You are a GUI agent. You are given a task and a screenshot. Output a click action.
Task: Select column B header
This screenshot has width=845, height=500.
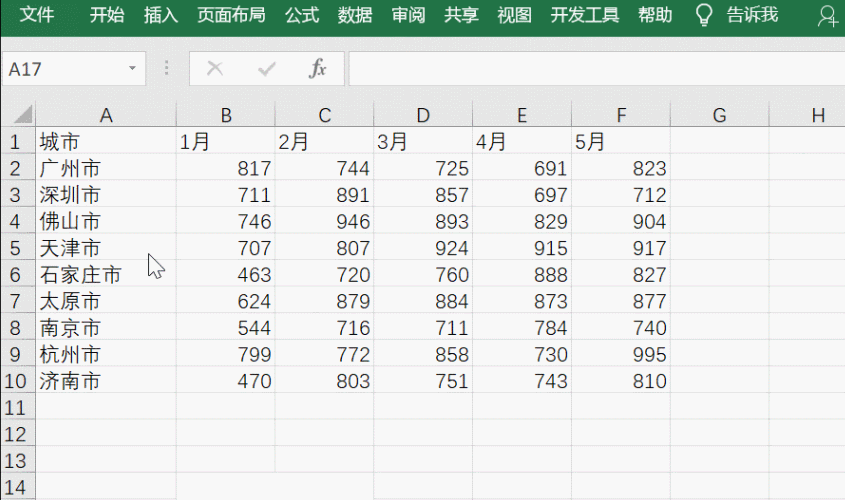(x=226, y=115)
